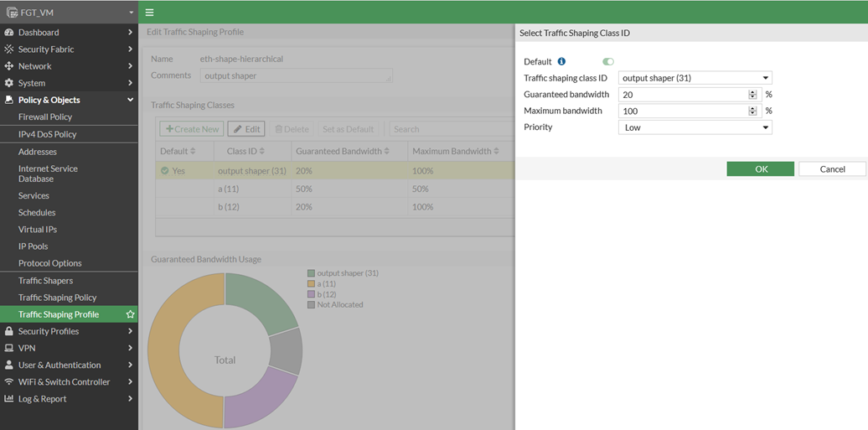This screenshot has width=868, height=430.
Task: Select Firewall Policy in the sidebar
Action: 45,117
